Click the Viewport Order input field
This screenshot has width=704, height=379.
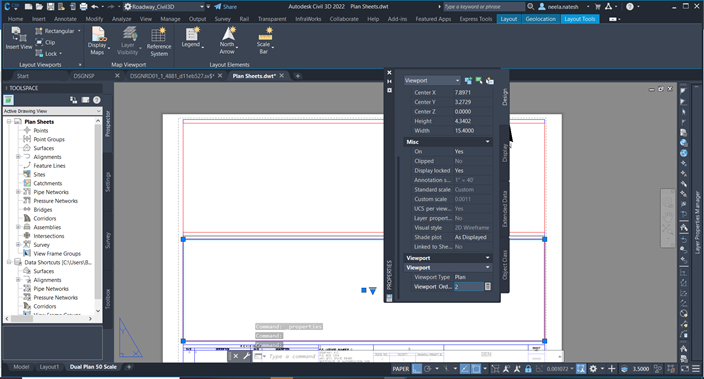pos(468,286)
